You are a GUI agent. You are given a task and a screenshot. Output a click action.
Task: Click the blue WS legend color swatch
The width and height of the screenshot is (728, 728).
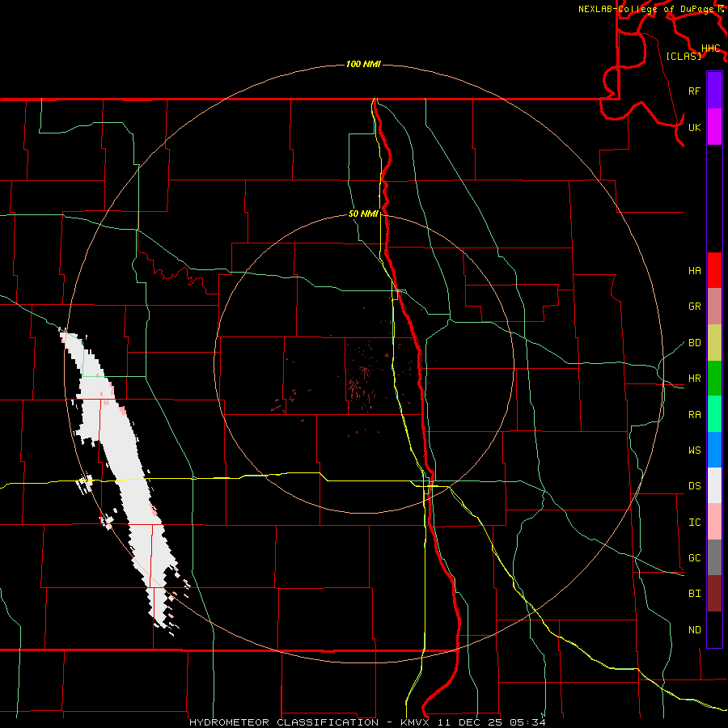pos(714,450)
